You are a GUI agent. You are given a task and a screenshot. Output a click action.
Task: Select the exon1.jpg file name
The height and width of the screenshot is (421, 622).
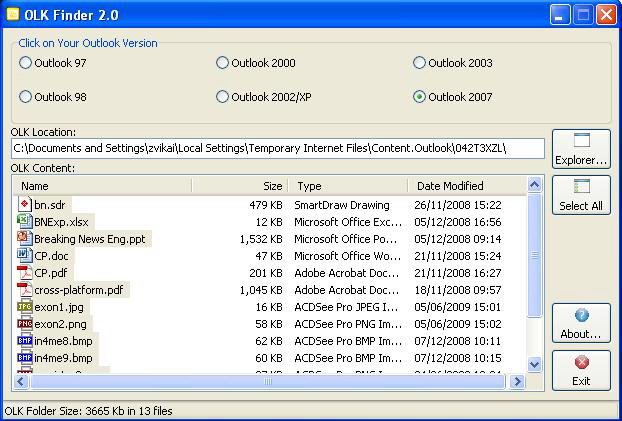[59, 308]
